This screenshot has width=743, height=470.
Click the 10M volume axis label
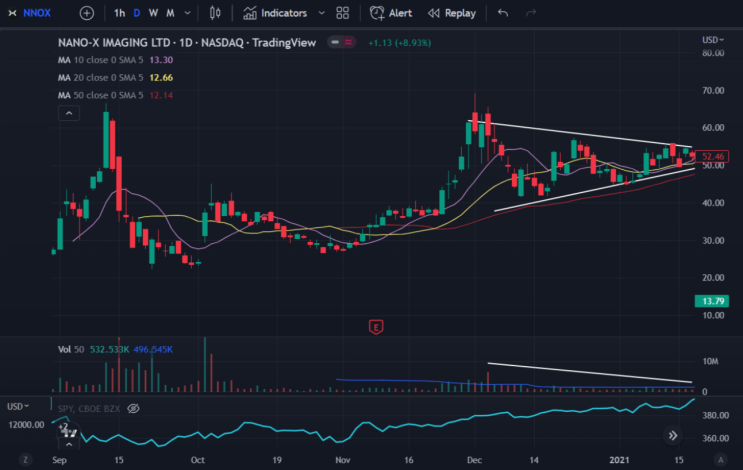(710, 362)
